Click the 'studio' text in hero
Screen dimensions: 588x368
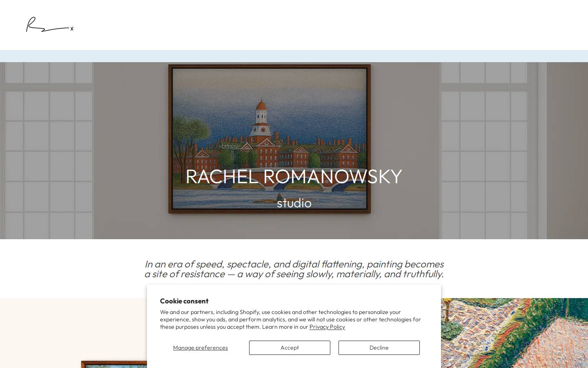(294, 203)
